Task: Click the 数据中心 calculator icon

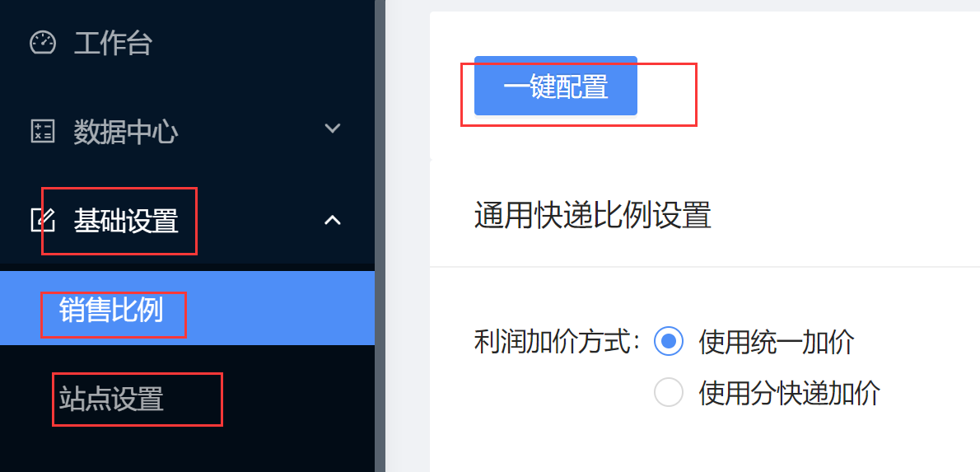Action: 43,132
